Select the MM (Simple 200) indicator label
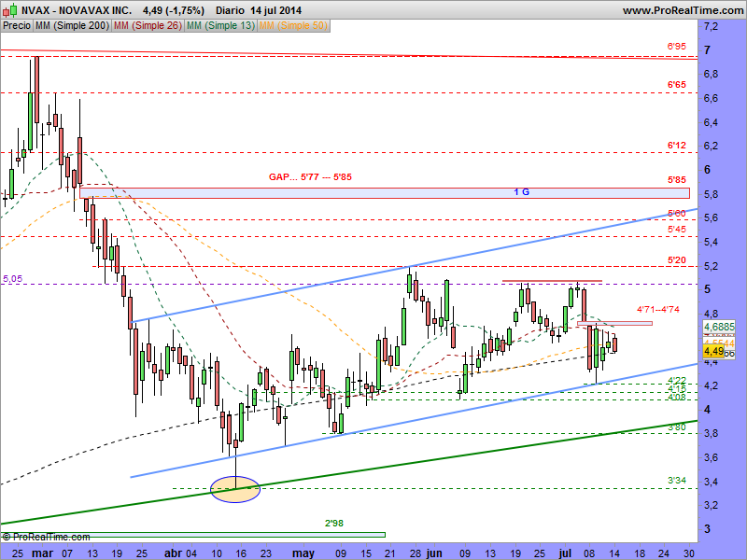Image resolution: width=747 pixels, height=560 pixels. click(x=72, y=26)
